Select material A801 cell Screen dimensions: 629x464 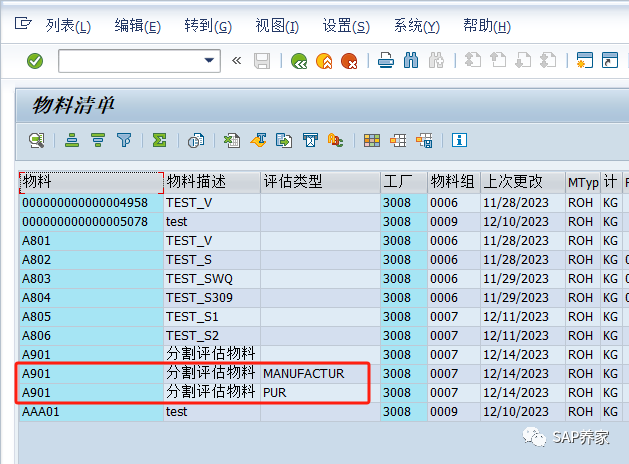[91, 241]
